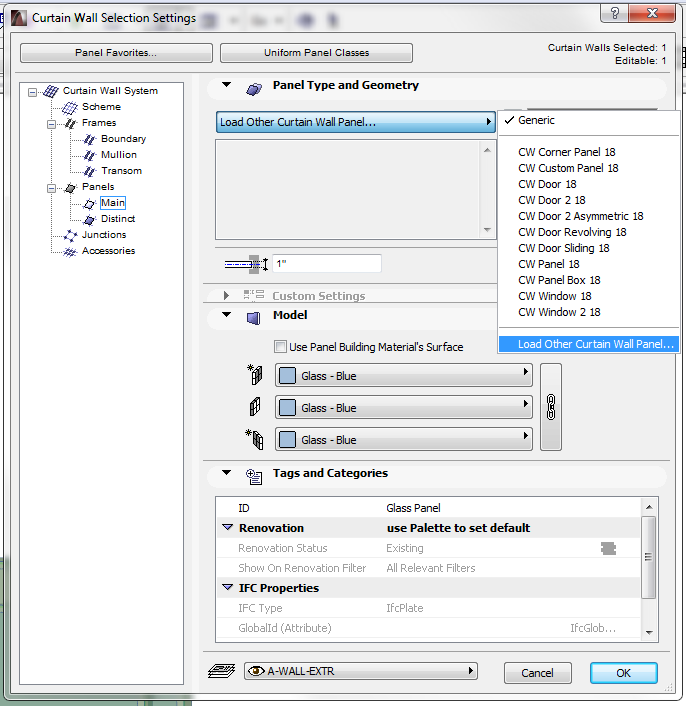This screenshot has width=686, height=706.
Task: Click the Curtain Wall System tree icon
Action: click(50, 91)
